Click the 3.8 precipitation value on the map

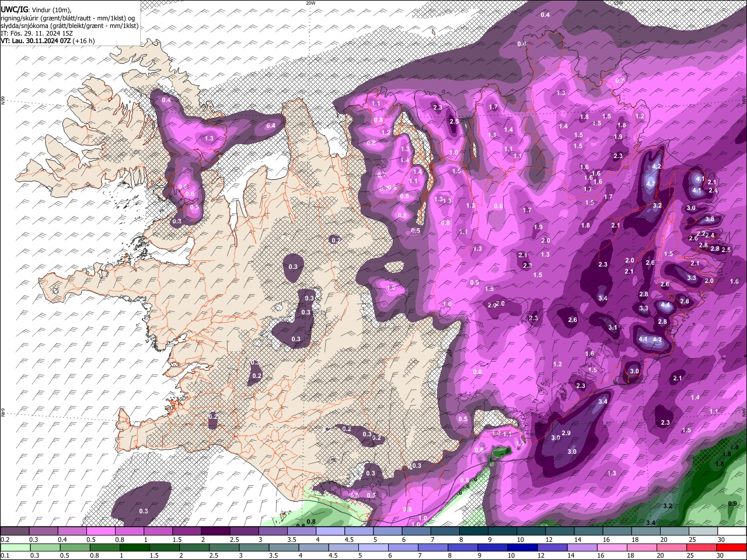709,219
